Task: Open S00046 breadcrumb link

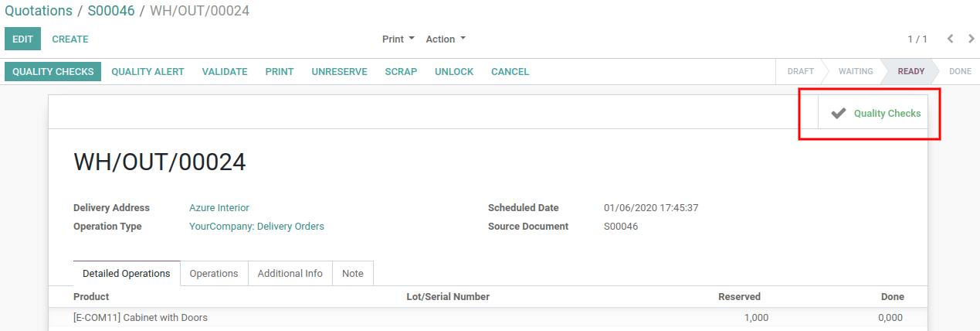Action: point(111,11)
